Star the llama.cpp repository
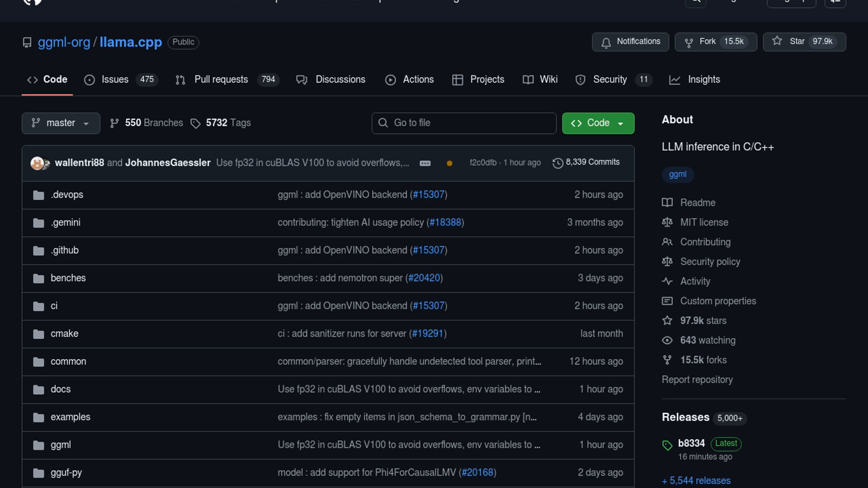 pyautogui.click(x=804, y=42)
